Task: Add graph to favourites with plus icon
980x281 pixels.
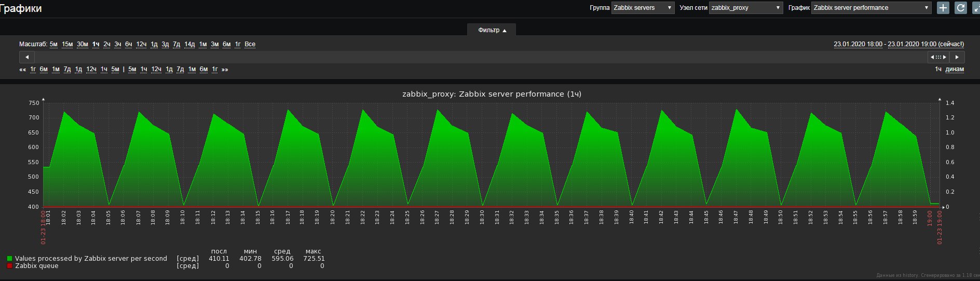Action: 943,8
